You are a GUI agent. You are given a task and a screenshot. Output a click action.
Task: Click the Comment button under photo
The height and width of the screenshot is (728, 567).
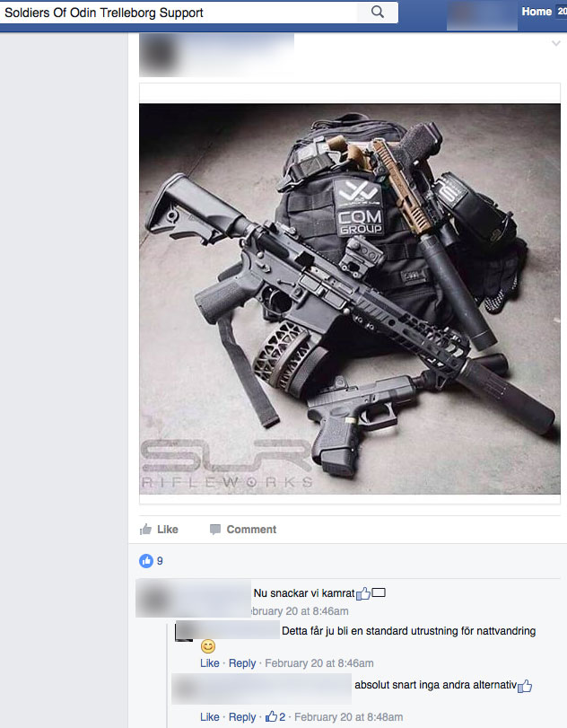242,530
